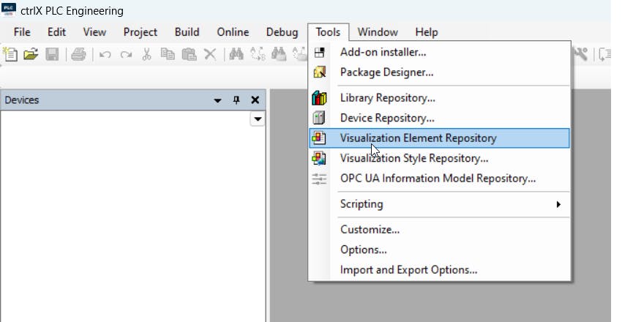
Task: Select Visualization Element Repository entry
Action: (440, 138)
